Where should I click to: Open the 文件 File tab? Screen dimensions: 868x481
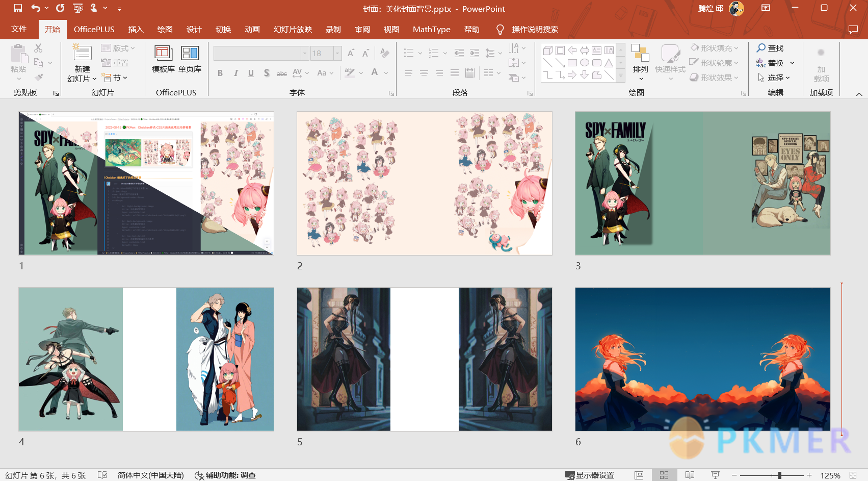pos(19,29)
